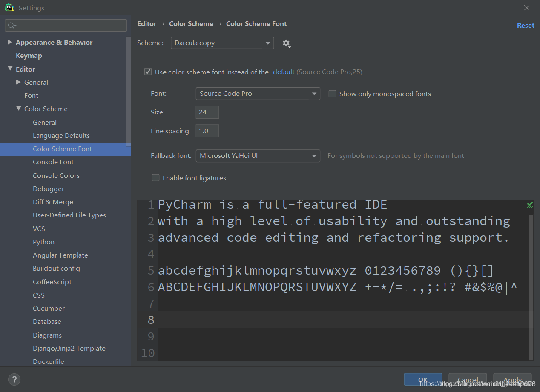Open CoffeeScript color settings
540x392 pixels.
pyautogui.click(x=52, y=282)
